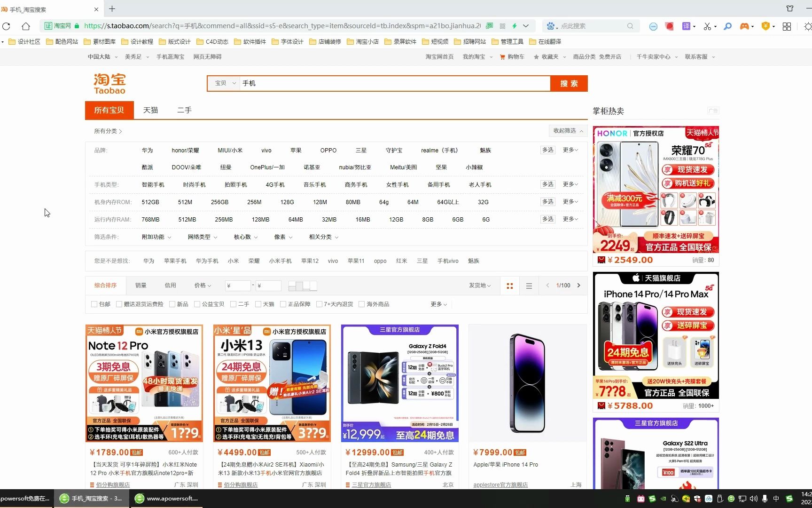Click the scissors screenshot tool icon
Viewport: 812px width, 508px height.
pyautogui.click(x=707, y=26)
